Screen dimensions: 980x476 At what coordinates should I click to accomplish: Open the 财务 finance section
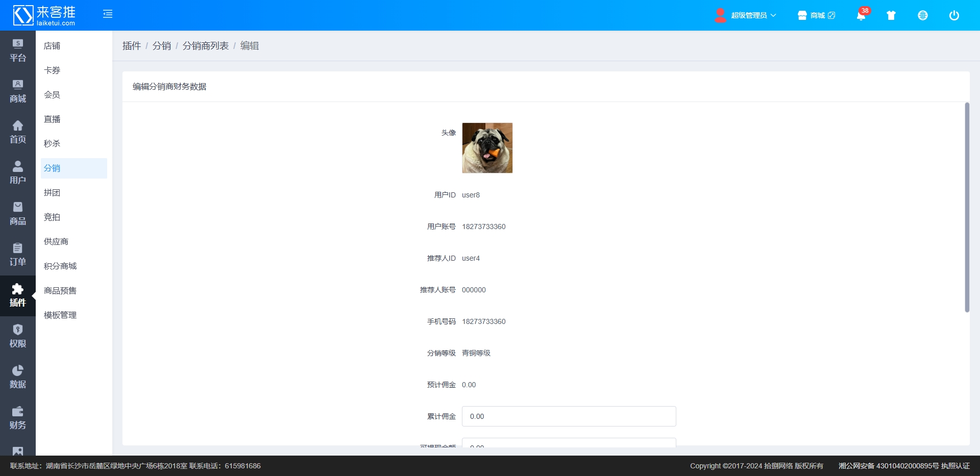tap(18, 418)
